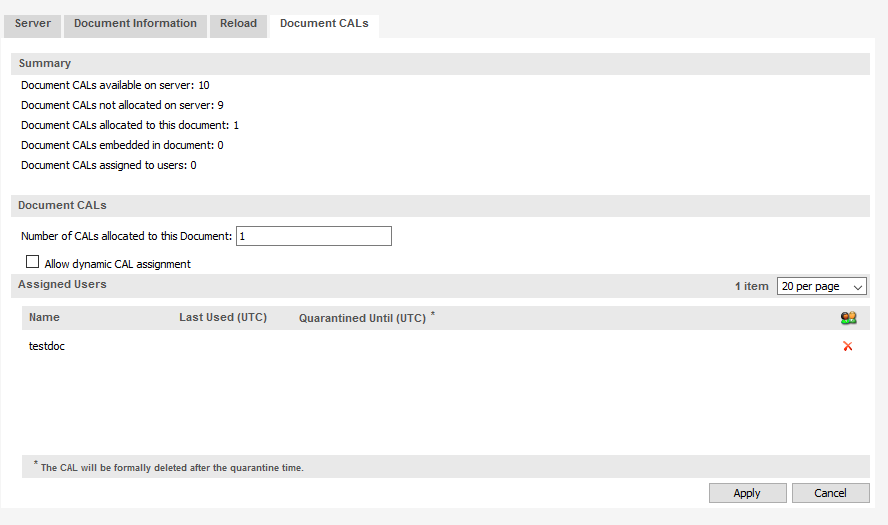The height and width of the screenshot is (525, 888).
Task: Click the Cancel button
Action: (830, 493)
